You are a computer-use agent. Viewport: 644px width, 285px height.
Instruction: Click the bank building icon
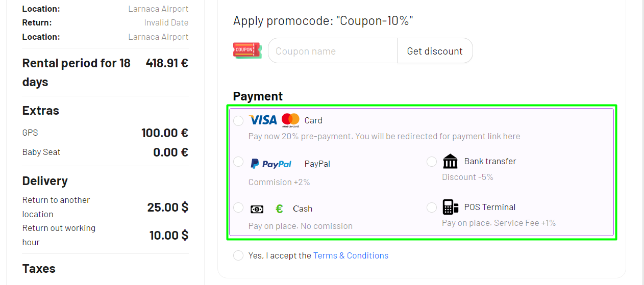450,162
